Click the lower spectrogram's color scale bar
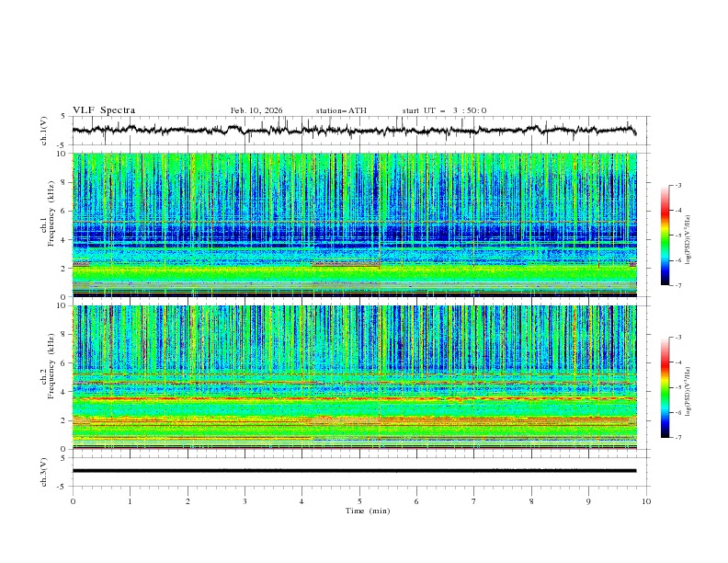Screen dimensions: 728x563 coord(665,387)
